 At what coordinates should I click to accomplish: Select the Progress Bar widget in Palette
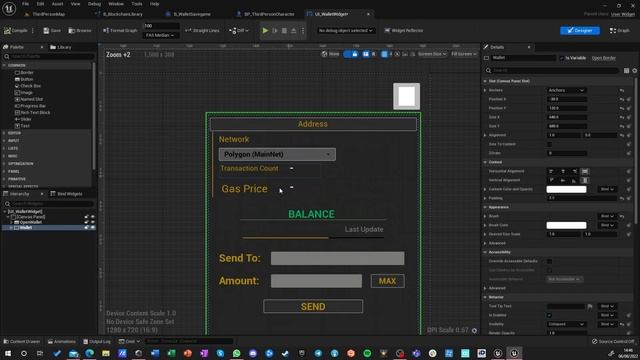(30, 106)
